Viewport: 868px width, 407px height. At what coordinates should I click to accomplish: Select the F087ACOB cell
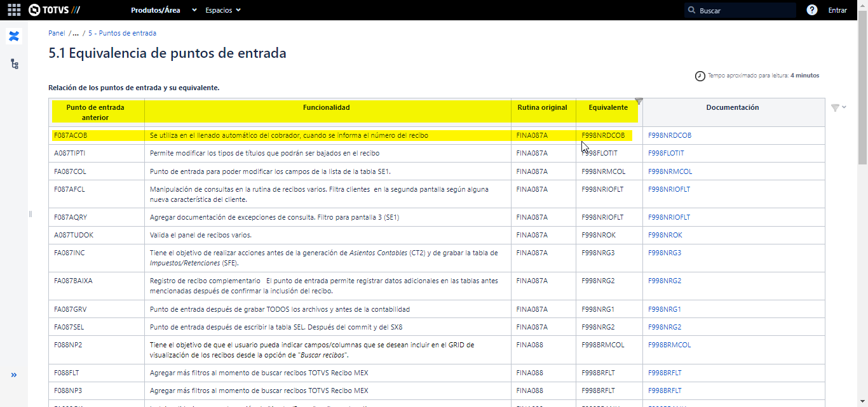click(x=97, y=135)
